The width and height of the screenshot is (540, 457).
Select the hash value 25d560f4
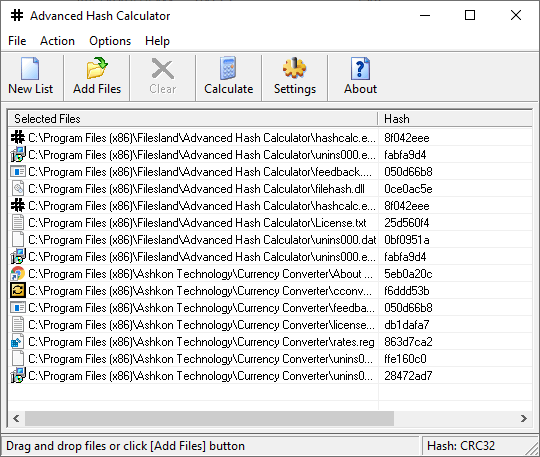pos(407,222)
